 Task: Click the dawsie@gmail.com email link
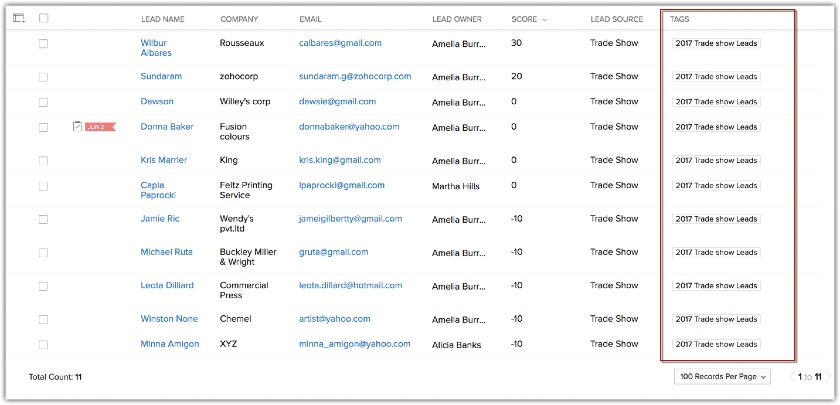point(338,101)
